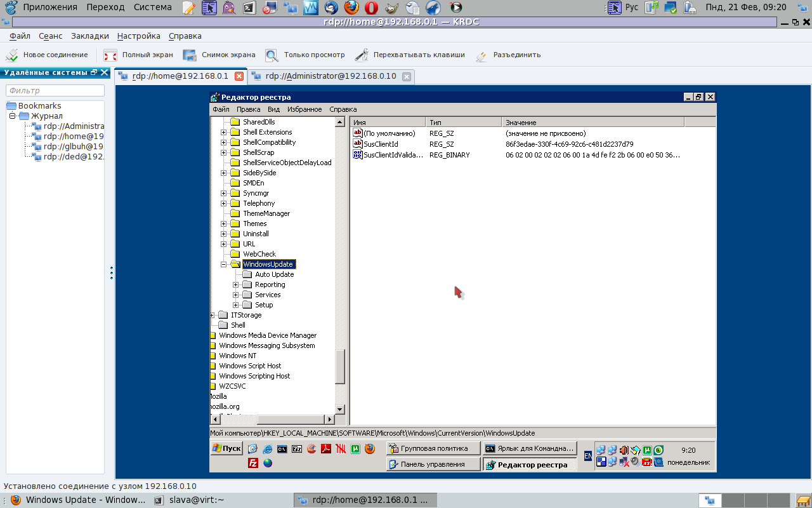Image resolution: width=812 pixels, height=508 pixels.
Task: Launch 7-Zip from quick launch
Action: pyautogui.click(x=297, y=449)
